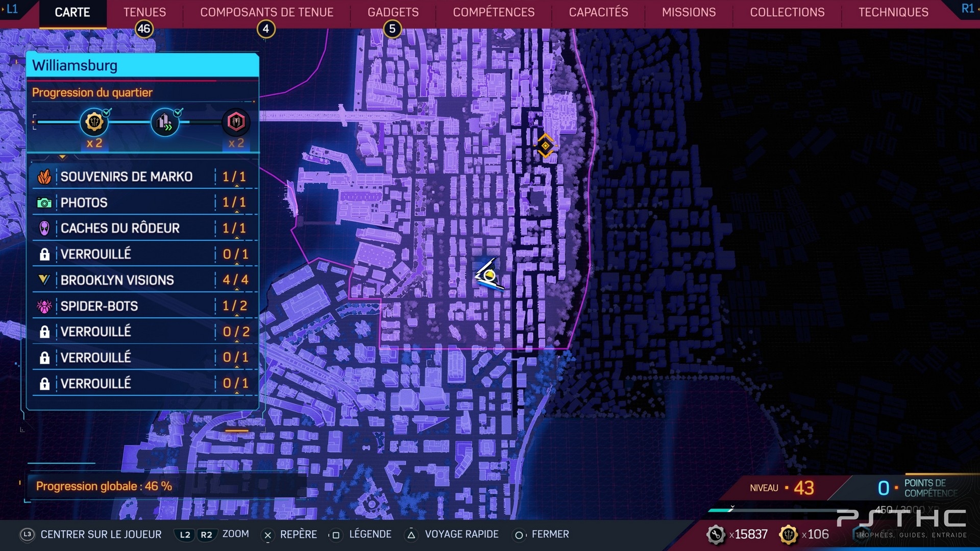Click the L2 zoom button icon

(185, 535)
